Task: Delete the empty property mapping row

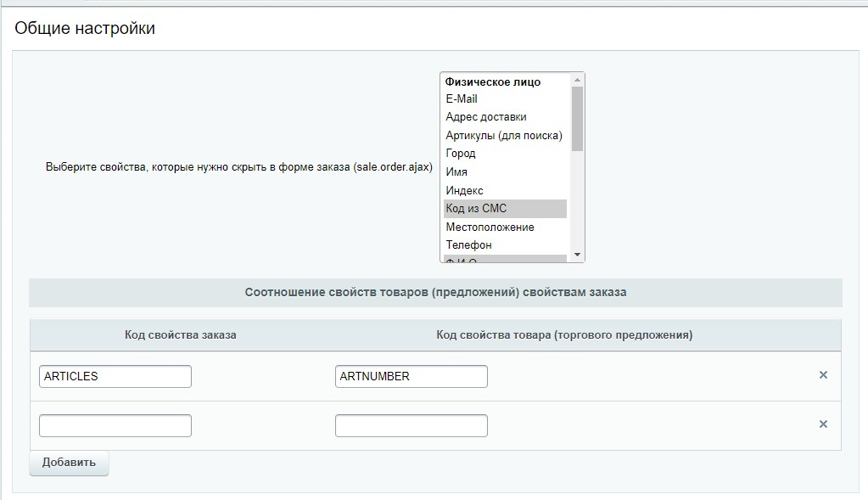Action: tap(822, 424)
